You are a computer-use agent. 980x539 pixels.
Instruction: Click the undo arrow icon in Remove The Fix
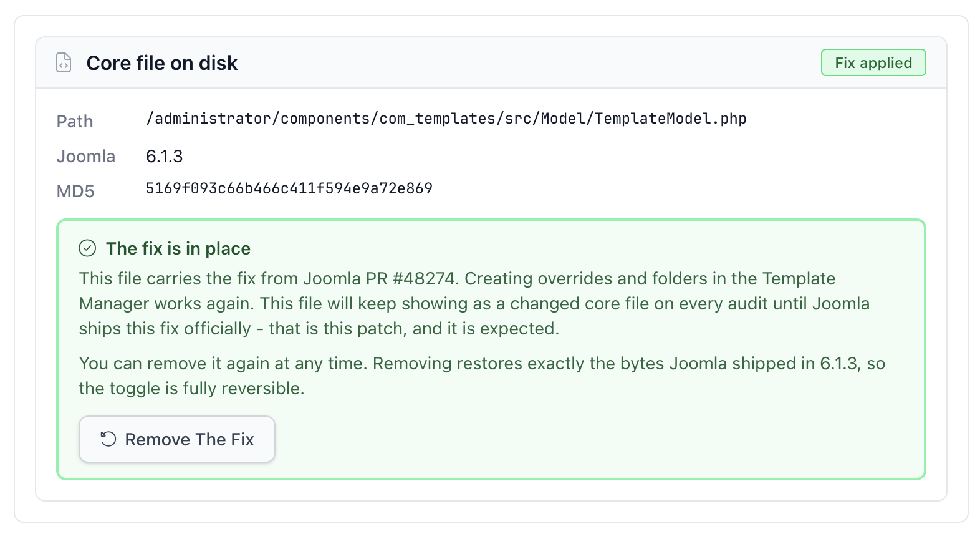point(108,439)
